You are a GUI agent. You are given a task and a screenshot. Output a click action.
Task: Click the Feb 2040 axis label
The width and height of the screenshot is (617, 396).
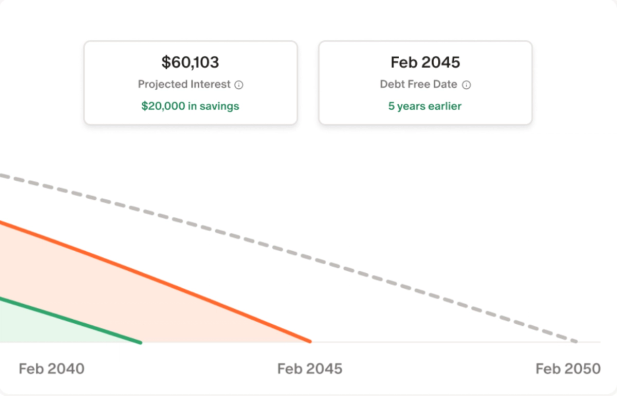(52, 369)
